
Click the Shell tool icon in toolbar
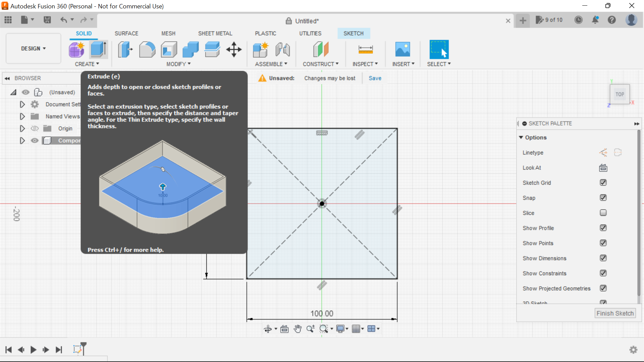(x=169, y=49)
